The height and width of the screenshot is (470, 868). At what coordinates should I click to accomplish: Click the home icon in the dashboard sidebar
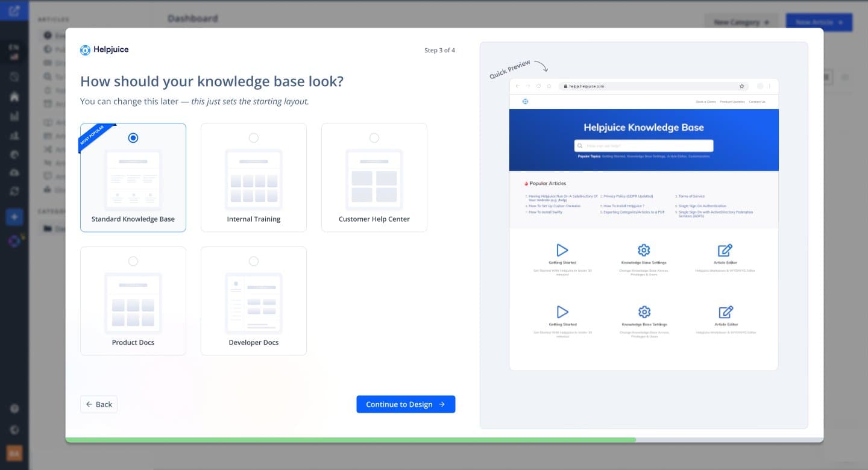point(14,97)
